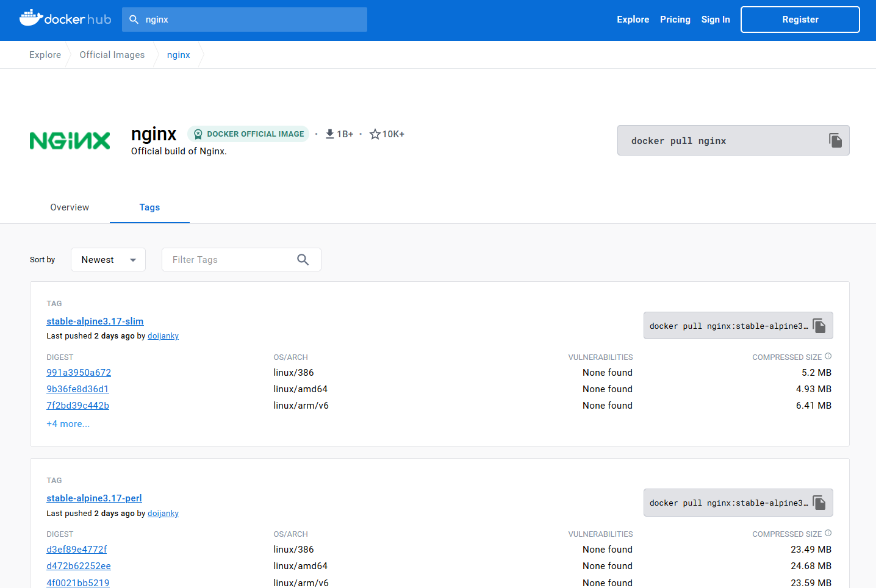Image resolution: width=876 pixels, height=588 pixels.
Task: Select the Tags tab
Action: [149, 207]
